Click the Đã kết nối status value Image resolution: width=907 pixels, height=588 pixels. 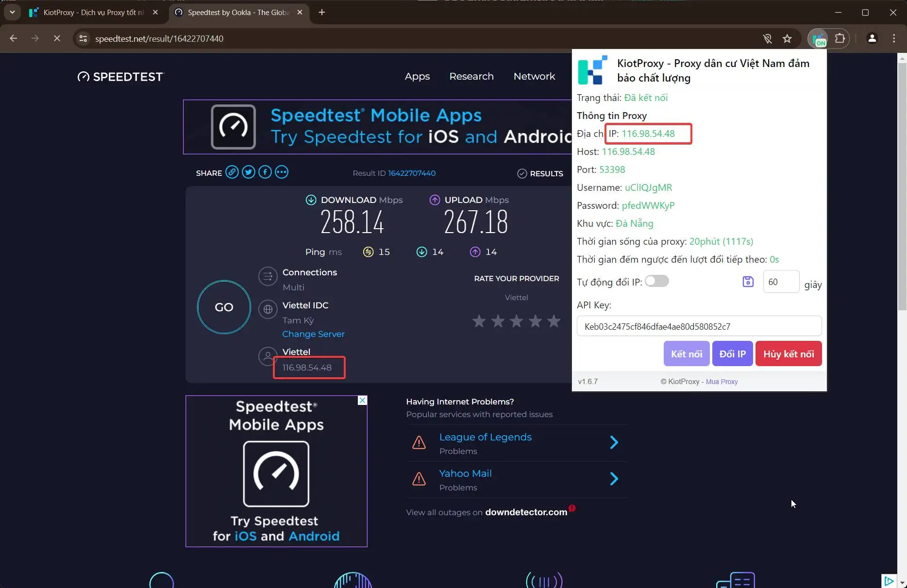[x=646, y=98]
